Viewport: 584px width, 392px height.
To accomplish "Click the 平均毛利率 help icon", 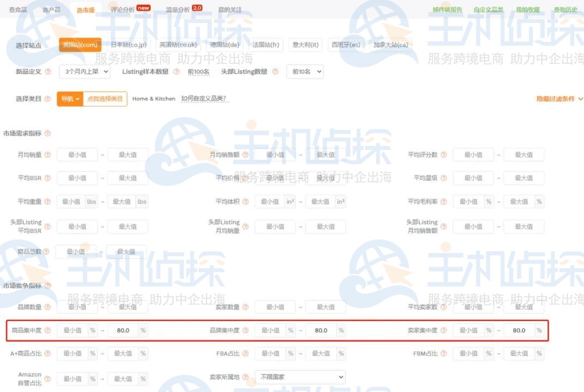I will pos(444,201).
